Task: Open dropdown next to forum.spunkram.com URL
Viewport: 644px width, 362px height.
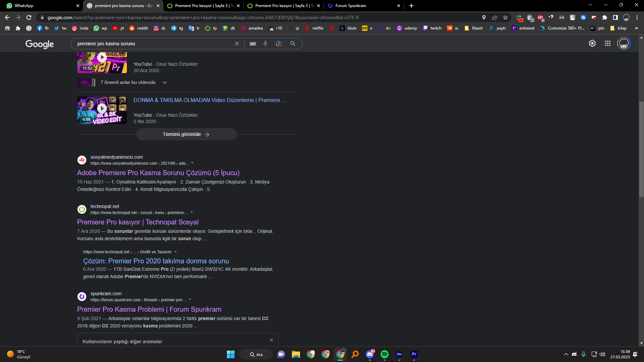Action: click(x=190, y=300)
